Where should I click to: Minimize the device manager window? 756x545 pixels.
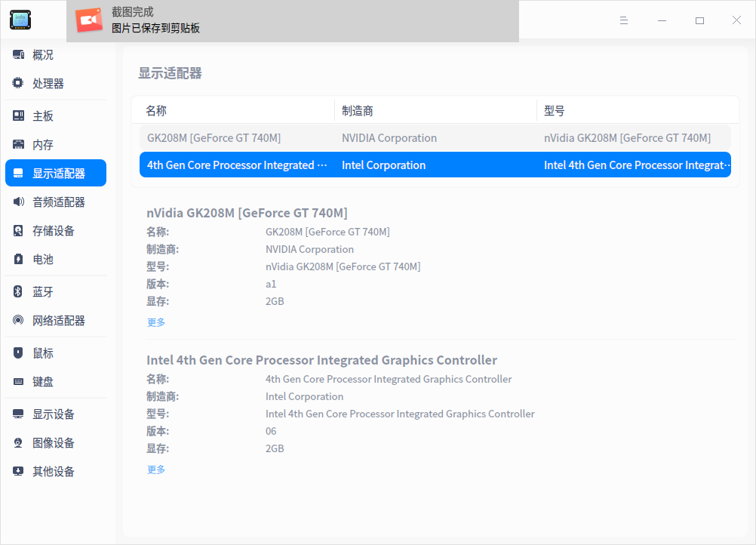(x=662, y=20)
